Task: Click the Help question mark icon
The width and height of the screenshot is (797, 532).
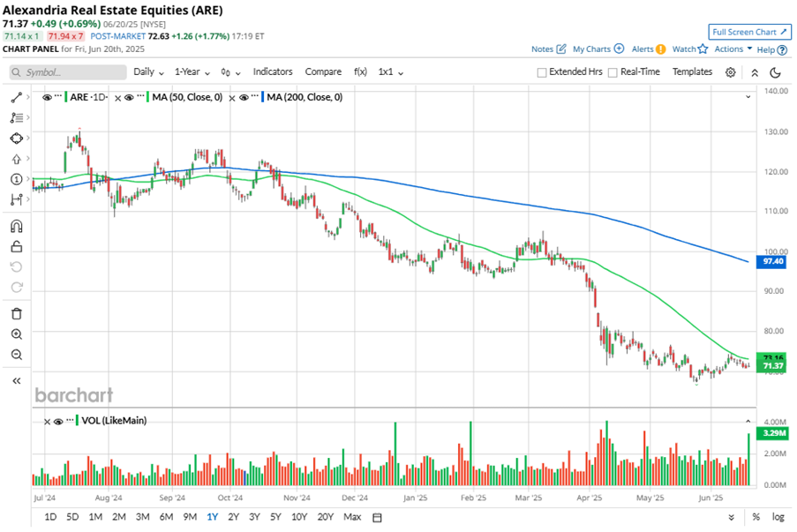Action: tap(782, 49)
